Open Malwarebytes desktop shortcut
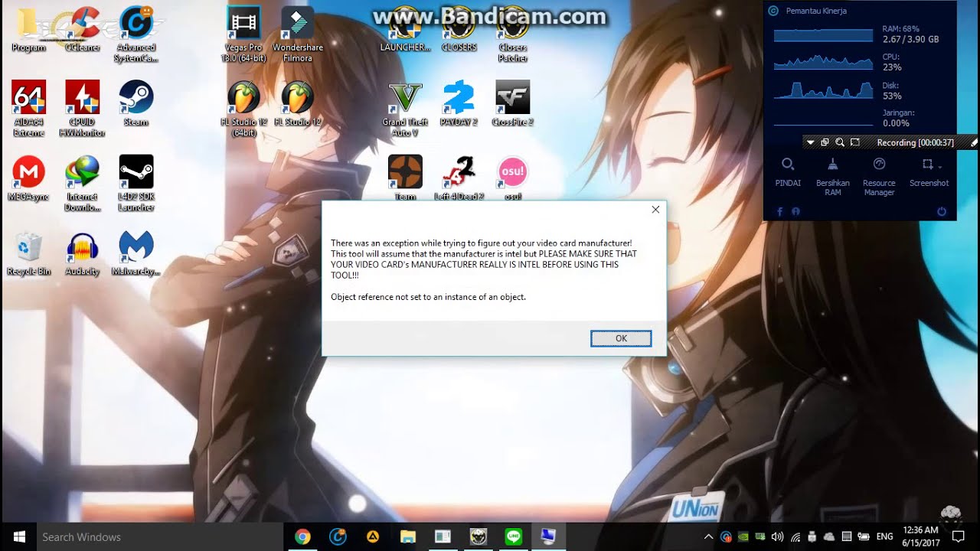980x551 pixels. [136, 254]
